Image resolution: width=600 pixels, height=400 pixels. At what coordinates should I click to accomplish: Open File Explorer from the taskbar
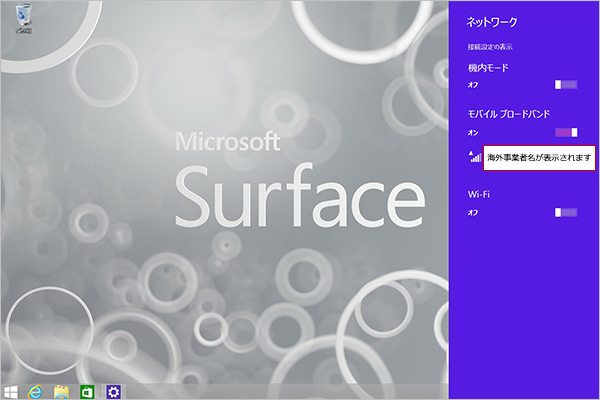point(61,390)
